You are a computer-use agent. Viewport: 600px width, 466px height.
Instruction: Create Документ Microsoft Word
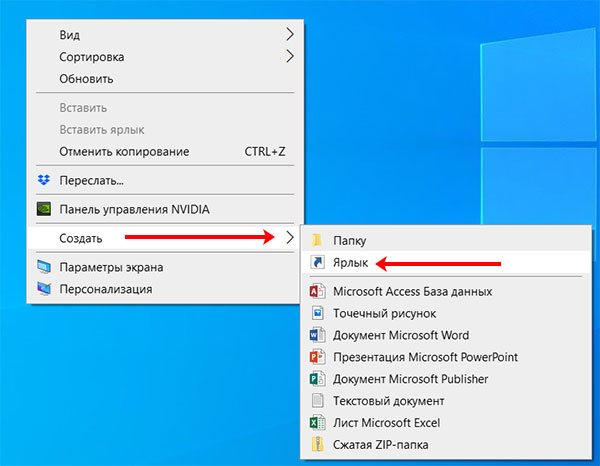(x=446, y=335)
